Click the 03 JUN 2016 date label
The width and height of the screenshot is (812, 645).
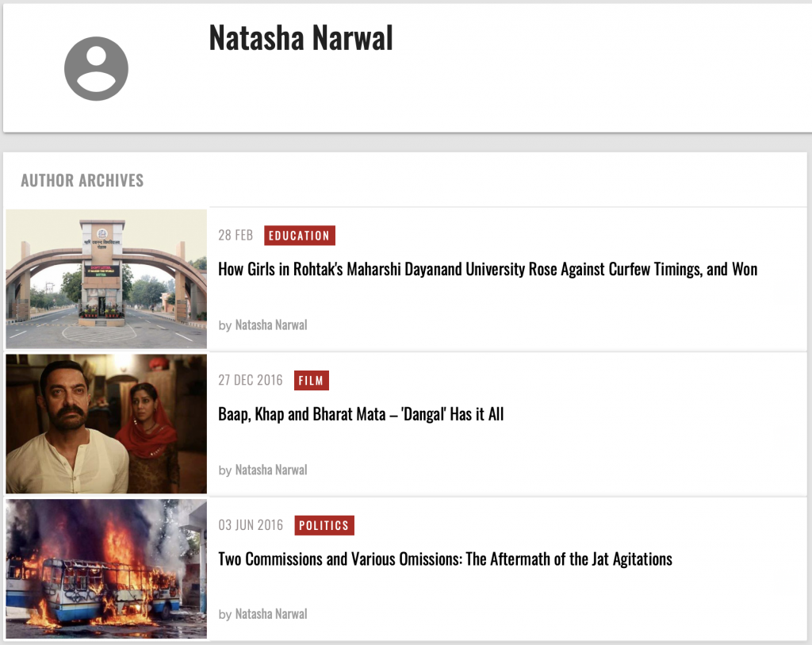250,524
